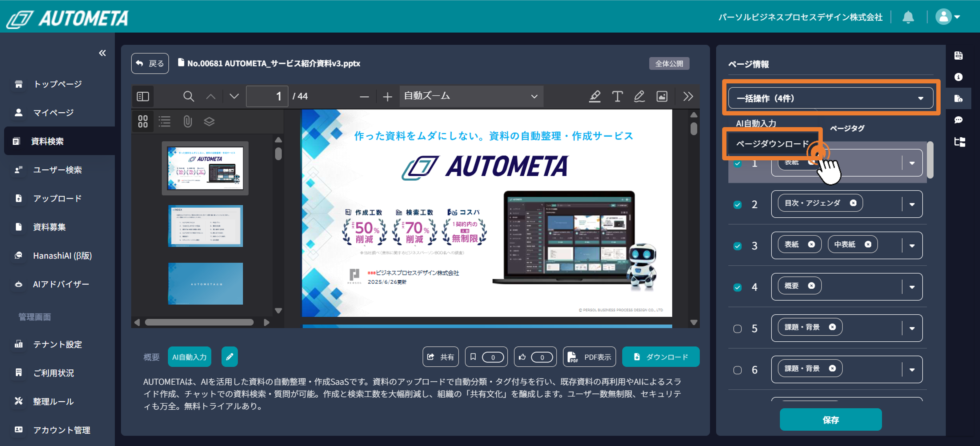Collapse the left sidebar with double-chevron icon
Screen dimensions: 980x446
(102, 53)
